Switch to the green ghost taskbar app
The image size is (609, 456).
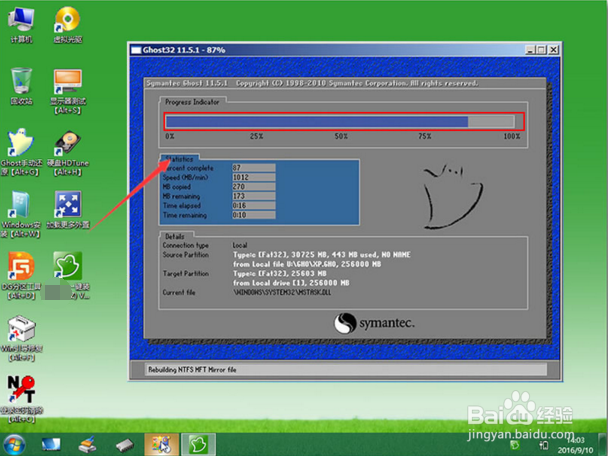point(198,445)
